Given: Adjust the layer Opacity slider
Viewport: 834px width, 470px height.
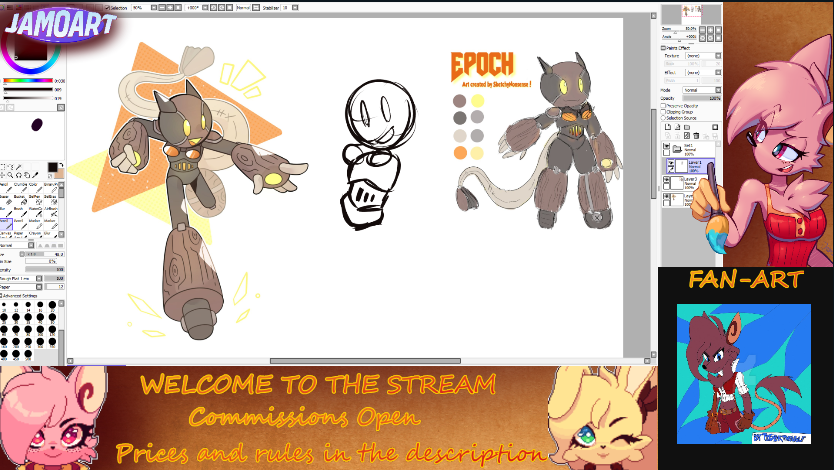Looking at the screenshot, I should pyautogui.click(x=702, y=98).
